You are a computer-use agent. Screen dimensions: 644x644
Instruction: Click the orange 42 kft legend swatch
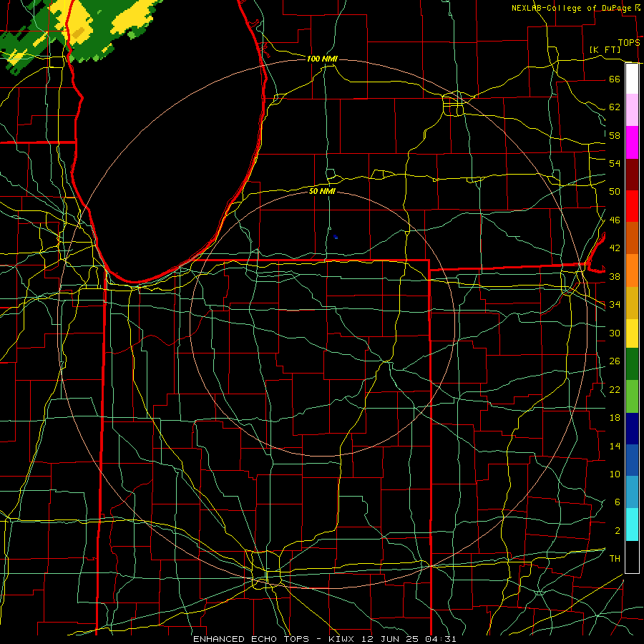[x=632, y=270]
